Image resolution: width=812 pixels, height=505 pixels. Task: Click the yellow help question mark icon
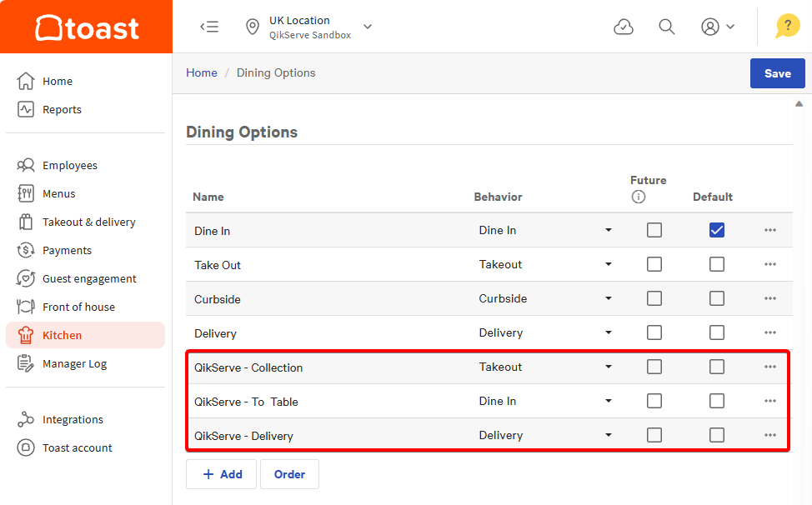[787, 27]
